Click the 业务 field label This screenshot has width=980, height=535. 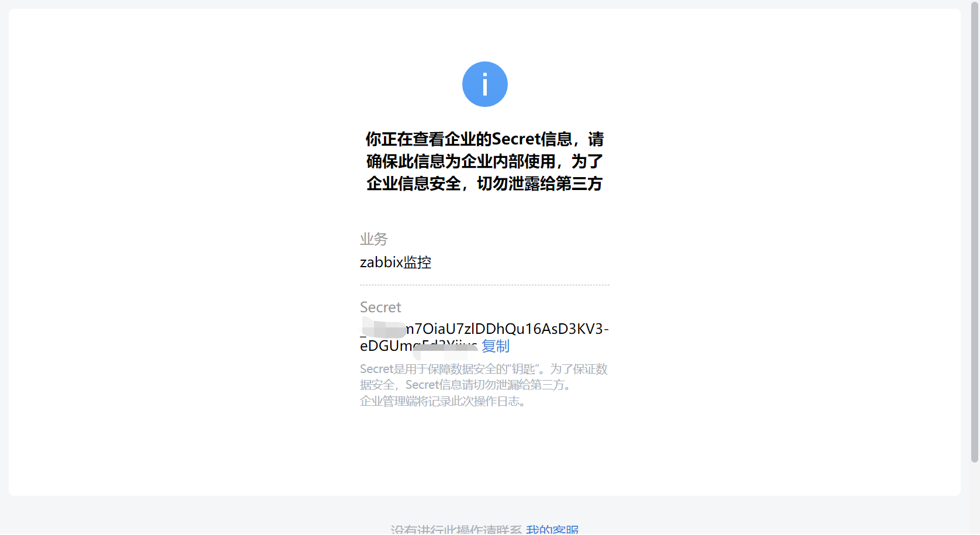tap(373, 239)
